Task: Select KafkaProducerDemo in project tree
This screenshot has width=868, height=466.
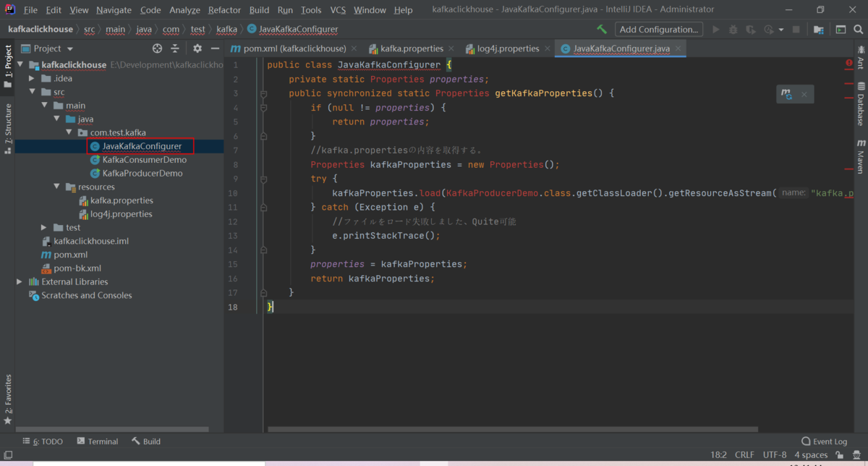Action: (x=142, y=174)
